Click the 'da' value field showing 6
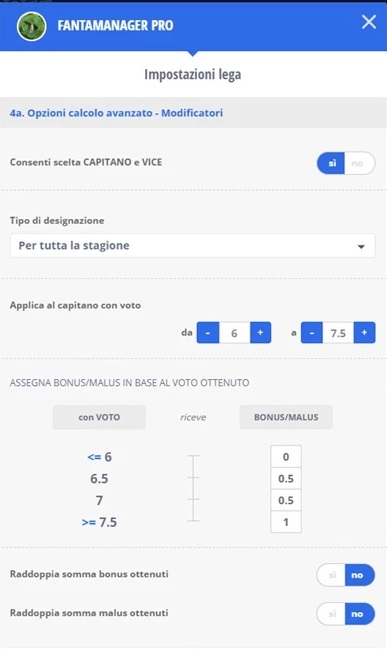Screen dimensions: 387x649 [234, 332]
